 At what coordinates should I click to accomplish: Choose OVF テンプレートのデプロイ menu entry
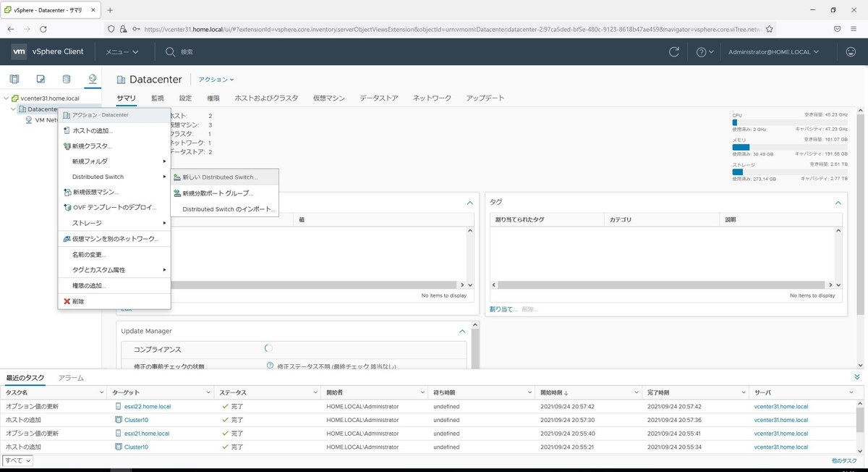coord(114,207)
